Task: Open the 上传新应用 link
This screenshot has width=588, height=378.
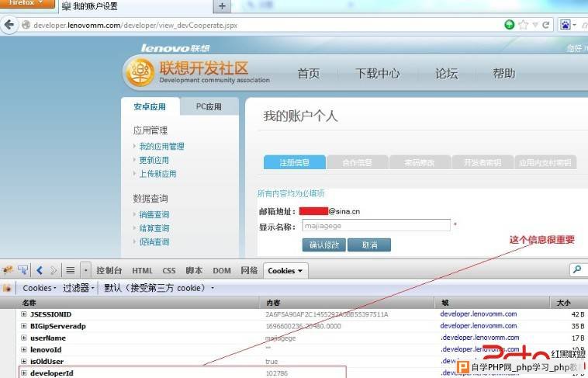Action: tap(158, 174)
